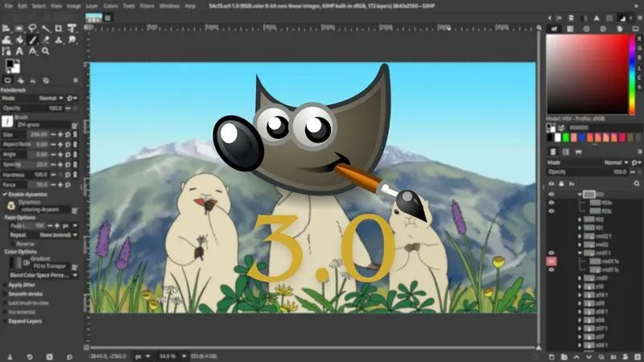This screenshot has width=644, height=362.
Task: Expand the rm01 layer group
Action: click(580, 278)
